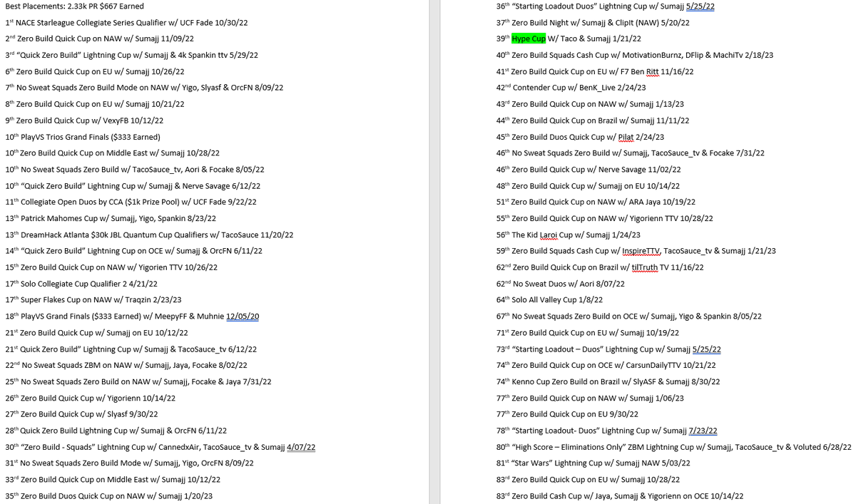Select the '17th Solo Collegiate Cup Qualifier 2' line
This screenshot has width=856, height=504.
(81, 284)
